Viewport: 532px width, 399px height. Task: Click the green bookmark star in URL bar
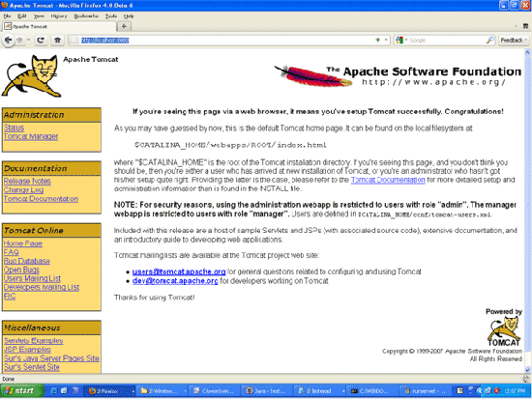click(x=377, y=40)
